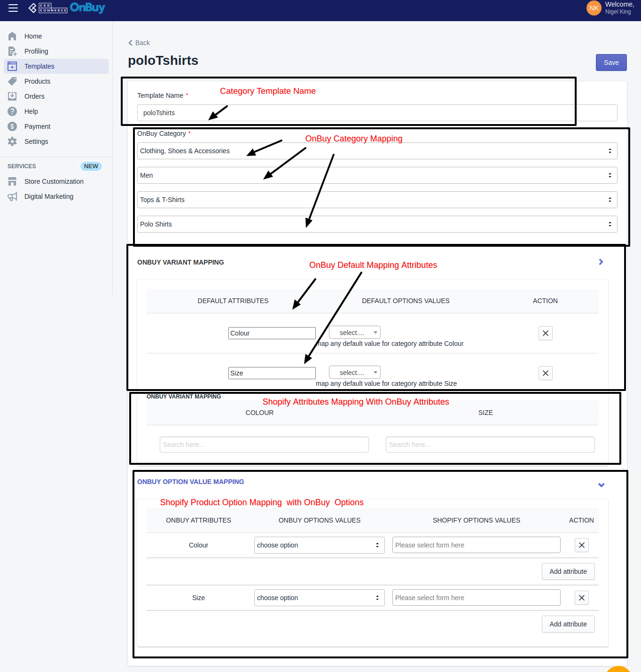Click the Colour default attribute text field
Screen dimensions: 641x672
[x=272, y=333]
